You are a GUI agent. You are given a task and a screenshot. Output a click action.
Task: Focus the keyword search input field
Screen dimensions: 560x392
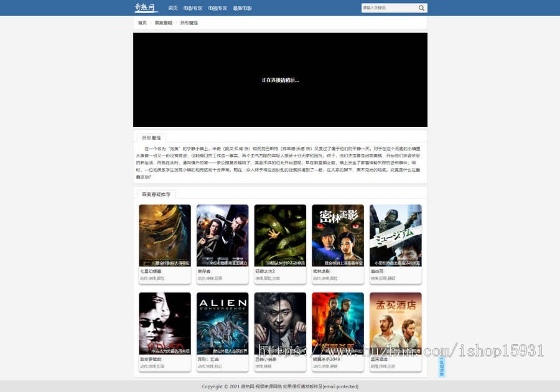pyautogui.click(x=390, y=8)
